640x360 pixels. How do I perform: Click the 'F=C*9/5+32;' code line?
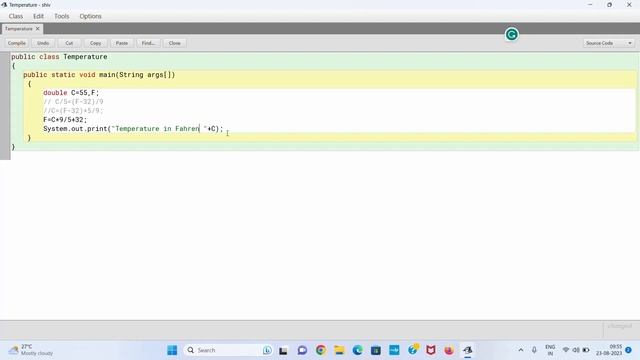(65, 120)
